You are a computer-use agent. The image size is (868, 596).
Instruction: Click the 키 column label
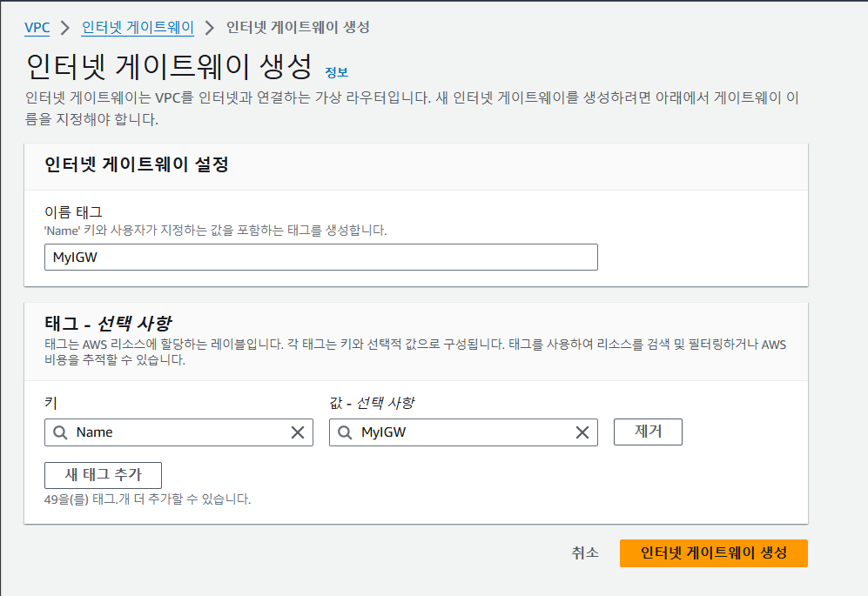pyautogui.click(x=50, y=403)
